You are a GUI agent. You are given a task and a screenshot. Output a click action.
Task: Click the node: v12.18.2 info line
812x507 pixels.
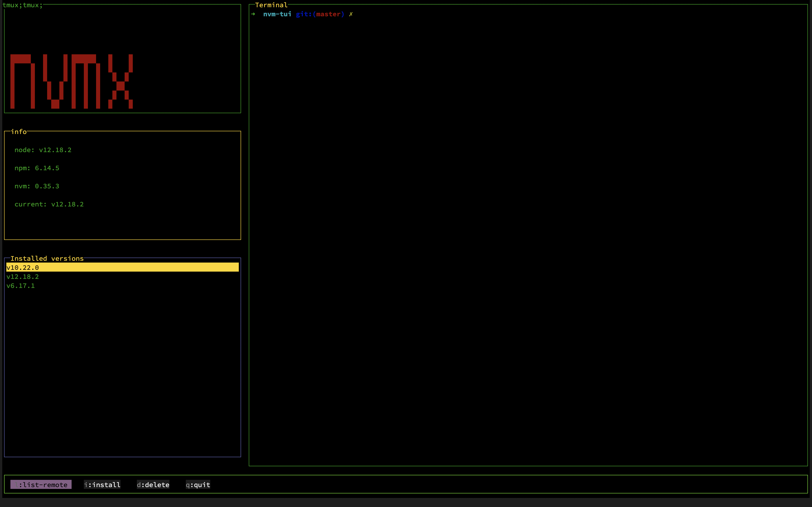pos(43,150)
